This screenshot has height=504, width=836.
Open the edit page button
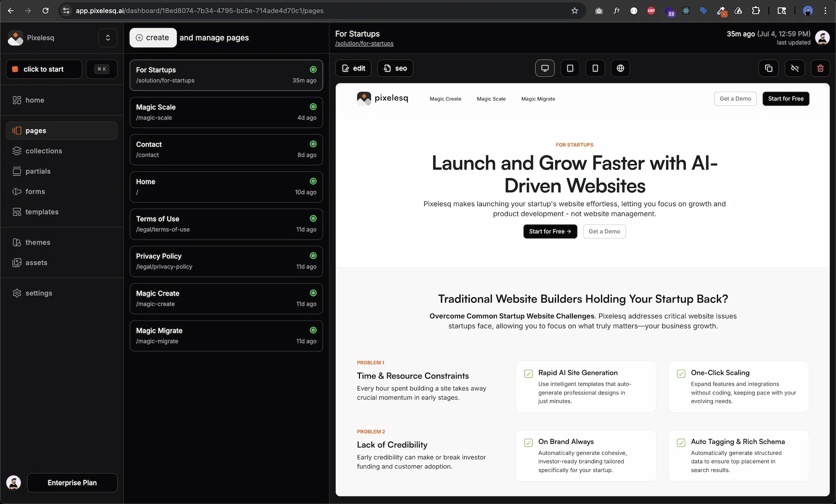tap(354, 68)
